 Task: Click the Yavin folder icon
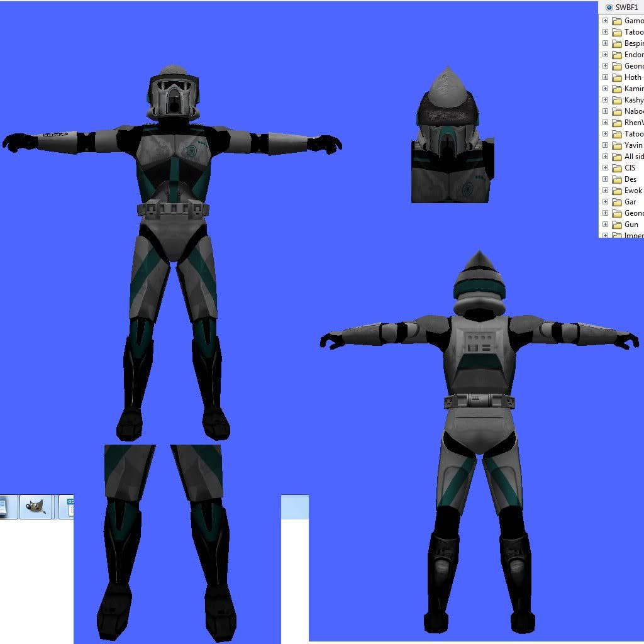(x=617, y=145)
